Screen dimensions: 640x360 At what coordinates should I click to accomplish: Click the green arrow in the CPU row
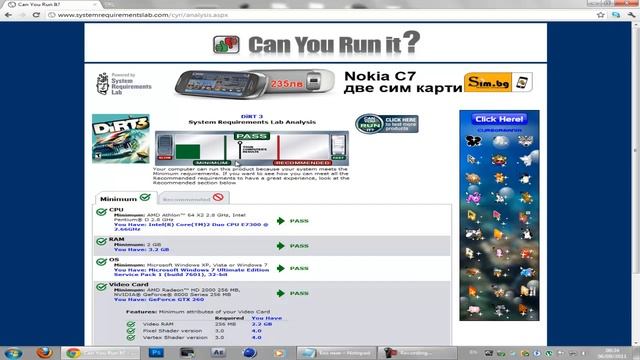(280, 221)
